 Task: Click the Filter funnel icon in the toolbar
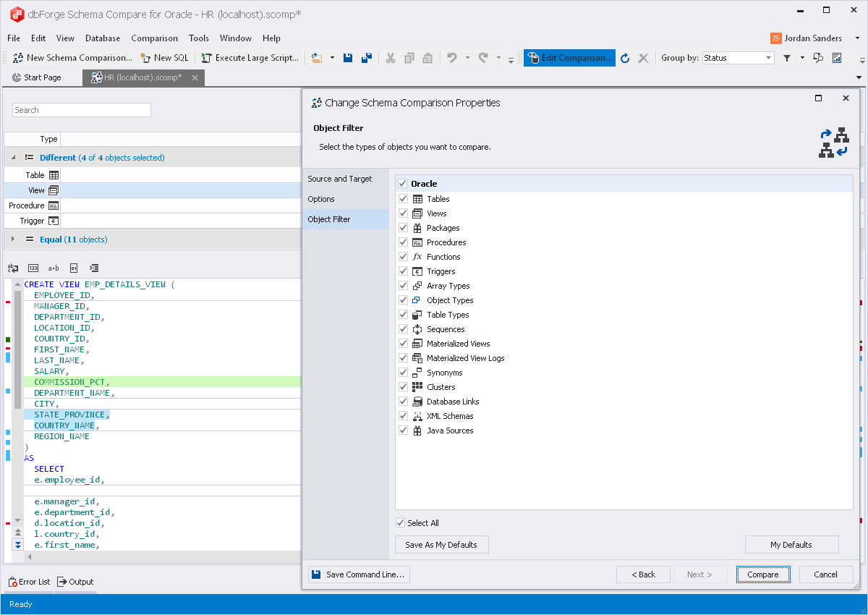(787, 58)
